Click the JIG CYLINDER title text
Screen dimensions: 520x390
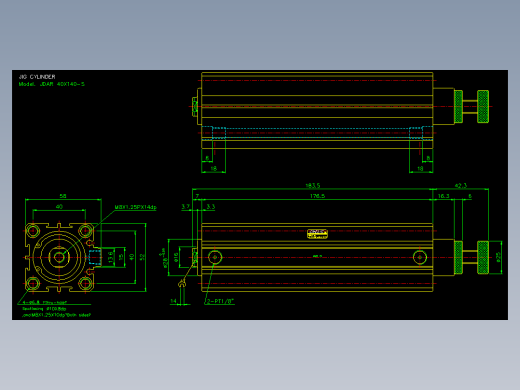pos(37,77)
